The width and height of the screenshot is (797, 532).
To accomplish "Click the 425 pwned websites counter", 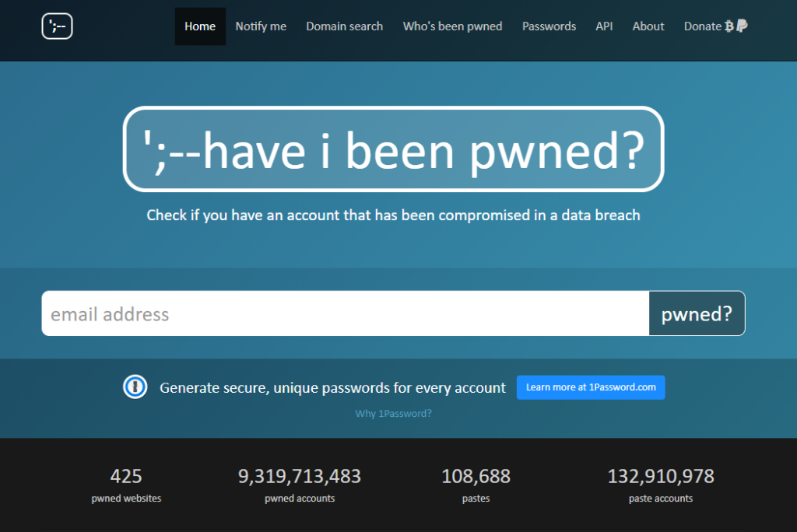I will pos(125,481).
